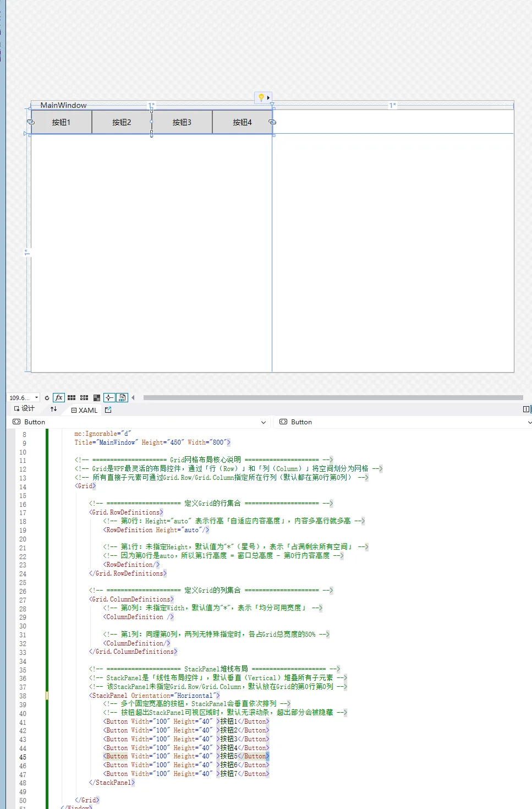
Task: Click the row divider triangle marker on left rail
Action: pyautogui.click(x=26, y=134)
